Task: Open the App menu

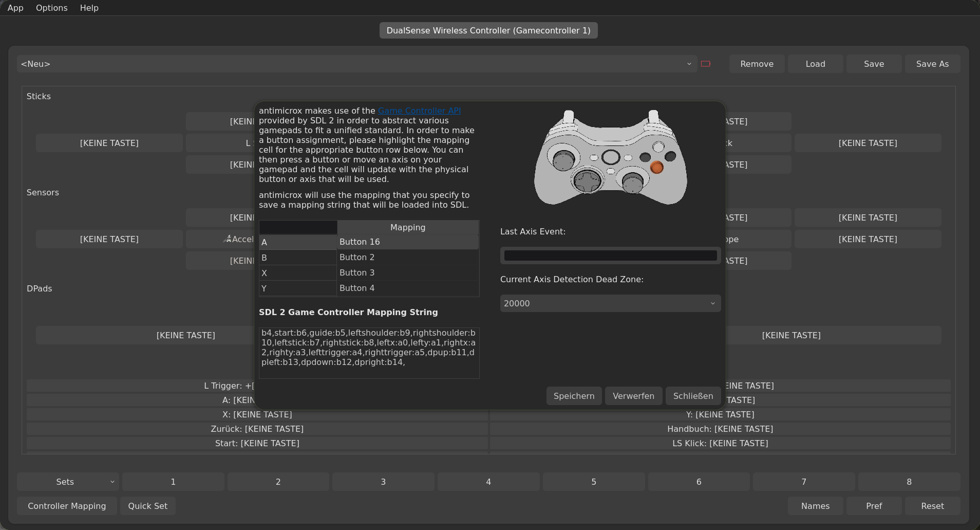Action: pyautogui.click(x=15, y=8)
